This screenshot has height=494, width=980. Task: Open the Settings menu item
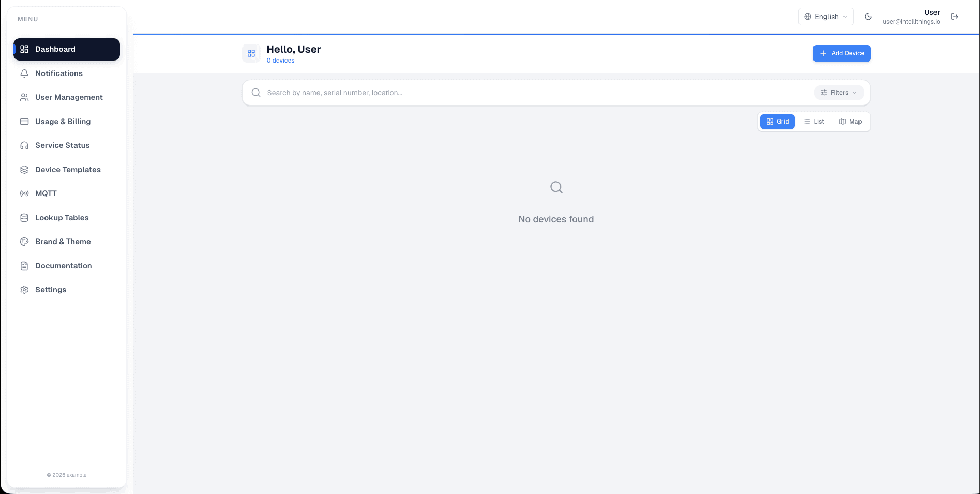click(x=67, y=290)
